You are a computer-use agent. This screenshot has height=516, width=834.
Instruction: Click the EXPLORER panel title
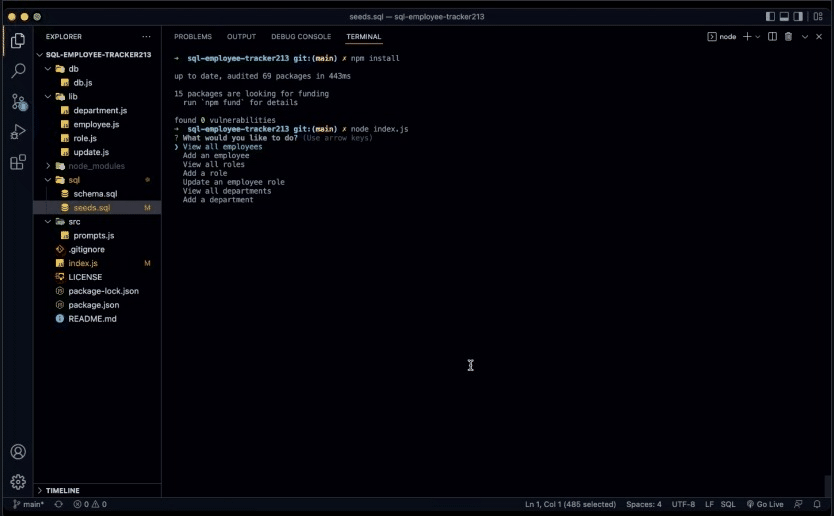coord(64,37)
